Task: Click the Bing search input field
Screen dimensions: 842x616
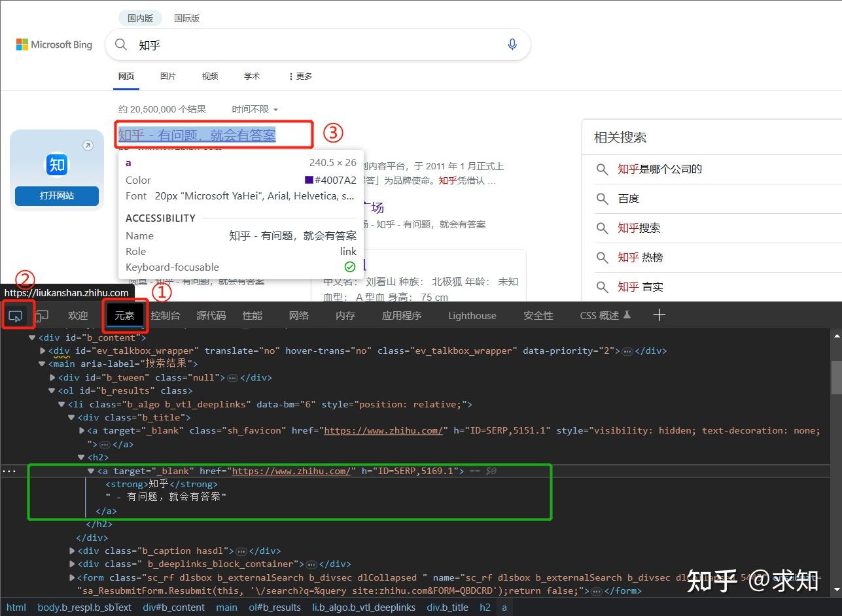Action: (318, 44)
